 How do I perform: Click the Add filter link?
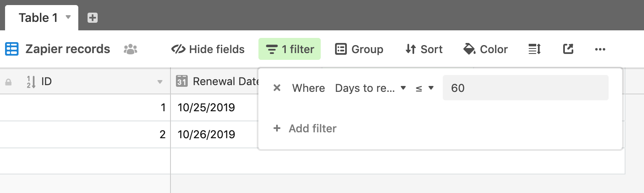point(305,129)
